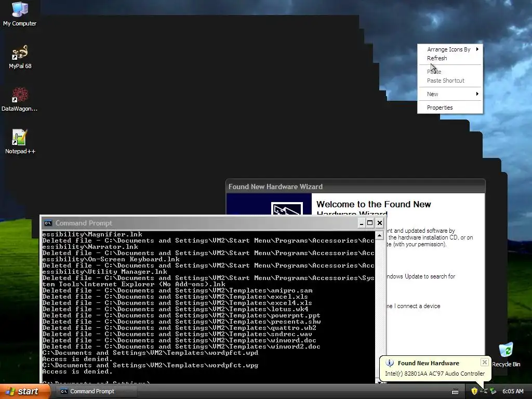This screenshot has height=399, width=532.
Task: Click the line ending with 'sndrec.wav'
Action: point(177,334)
